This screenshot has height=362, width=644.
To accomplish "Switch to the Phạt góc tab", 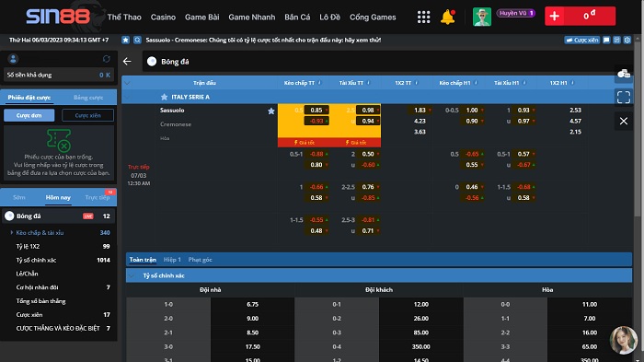I will (x=200, y=260).
